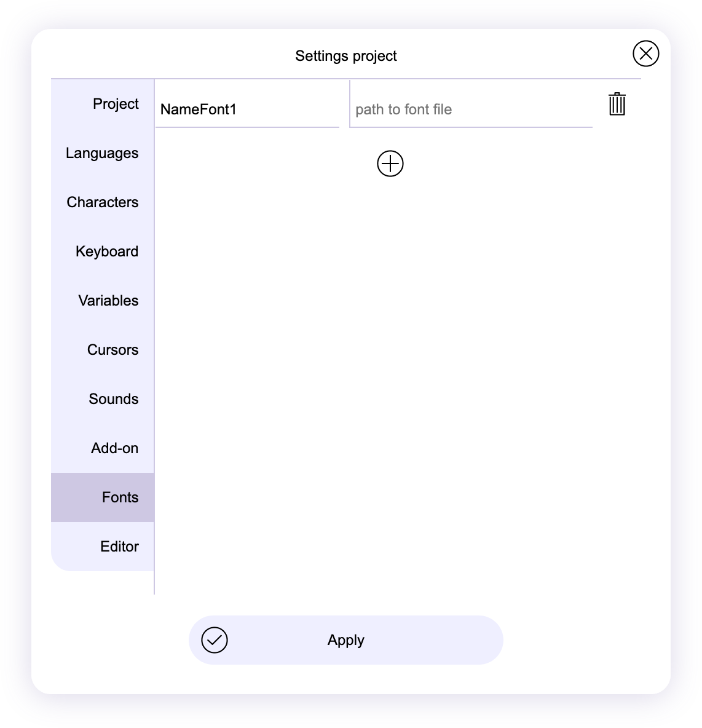Delete the NameFont1 font entry
This screenshot has width=702, height=728.
coord(617,104)
